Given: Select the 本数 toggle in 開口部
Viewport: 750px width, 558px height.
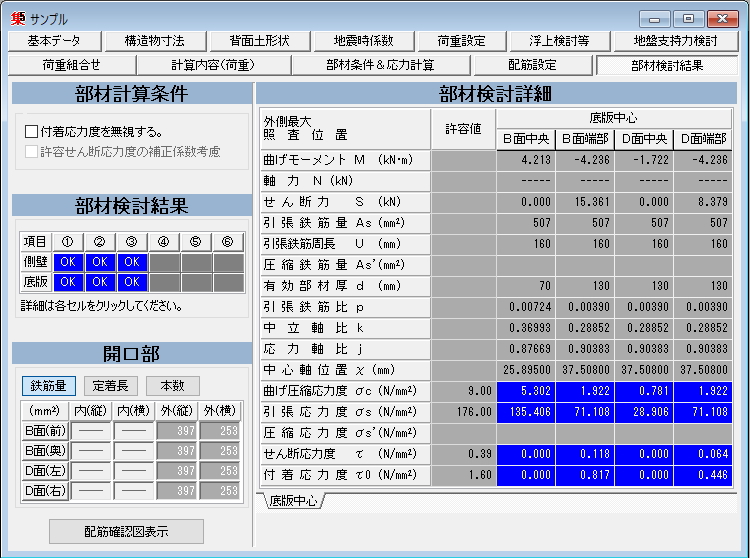Looking at the screenshot, I should tap(172, 386).
